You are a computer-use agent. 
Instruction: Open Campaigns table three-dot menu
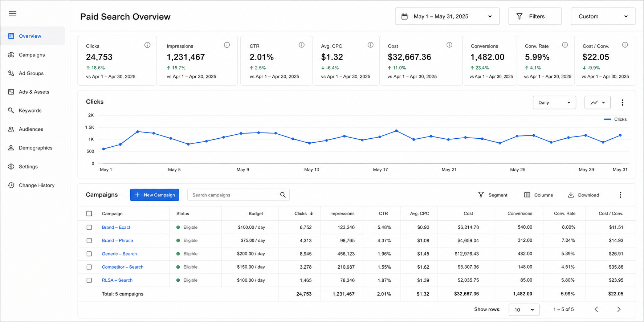pyautogui.click(x=620, y=195)
